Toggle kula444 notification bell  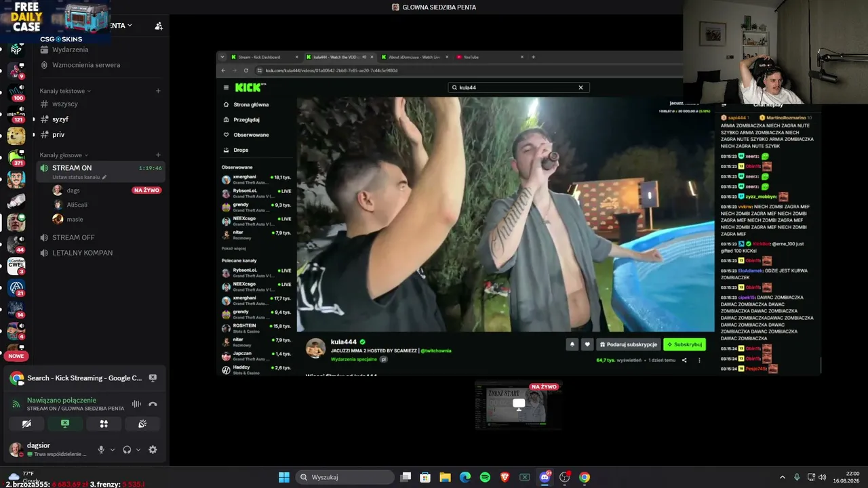pos(572,344)
